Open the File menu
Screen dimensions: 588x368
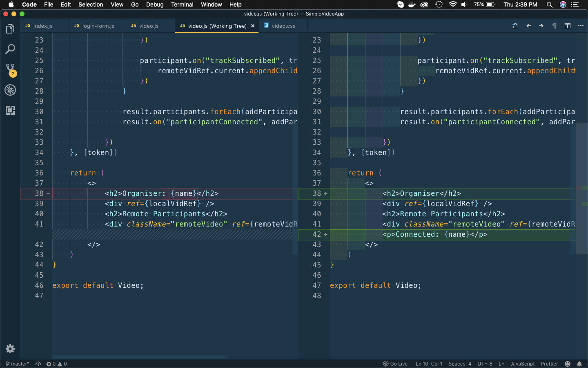pyautogui.click(x=49, y=4)
